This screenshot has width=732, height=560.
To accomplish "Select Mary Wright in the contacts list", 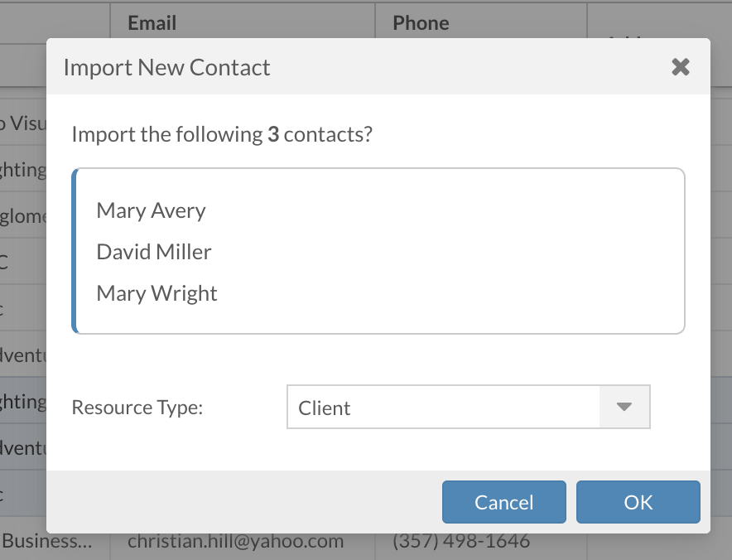I will [157, 293].
